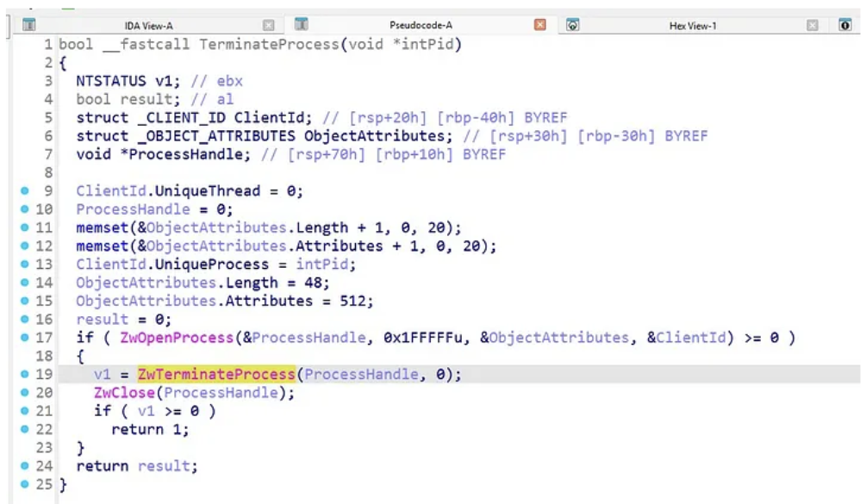Toggle breakpoint dot on line 9

tap(26, 190)
